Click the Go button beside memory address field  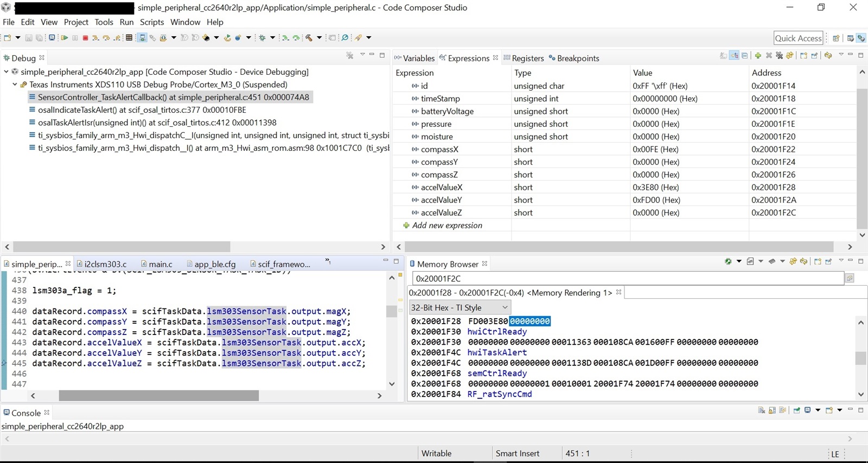[x=850, y=278]
